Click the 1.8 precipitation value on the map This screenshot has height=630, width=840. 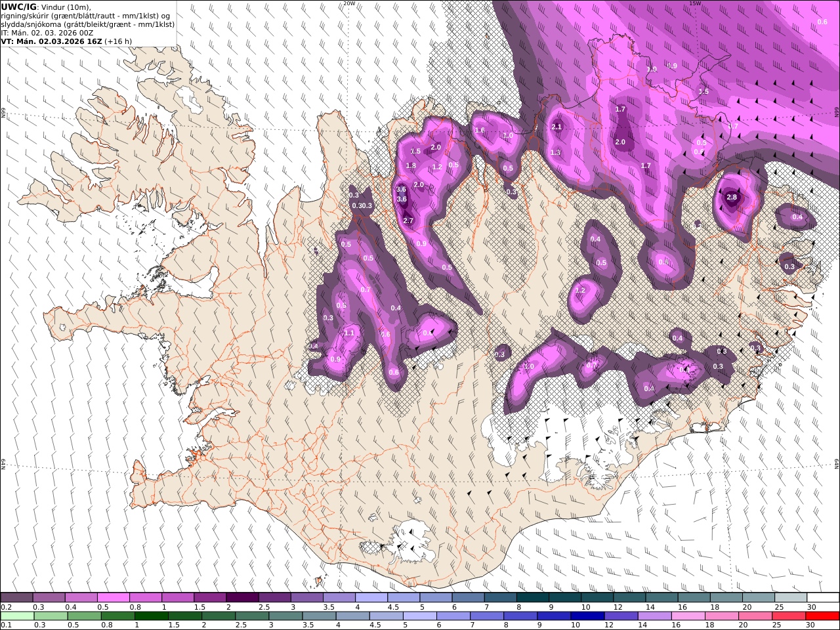(411, 166)
